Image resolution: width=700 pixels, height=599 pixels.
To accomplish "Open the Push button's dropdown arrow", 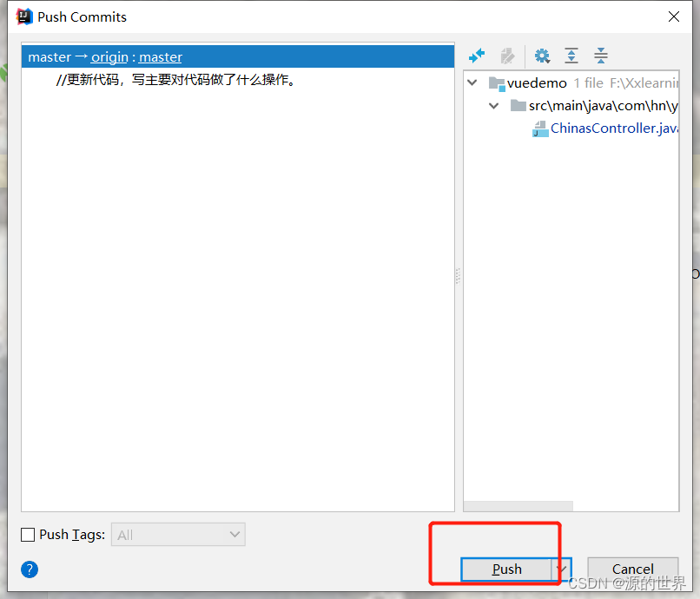I will (x=562, y=569).
